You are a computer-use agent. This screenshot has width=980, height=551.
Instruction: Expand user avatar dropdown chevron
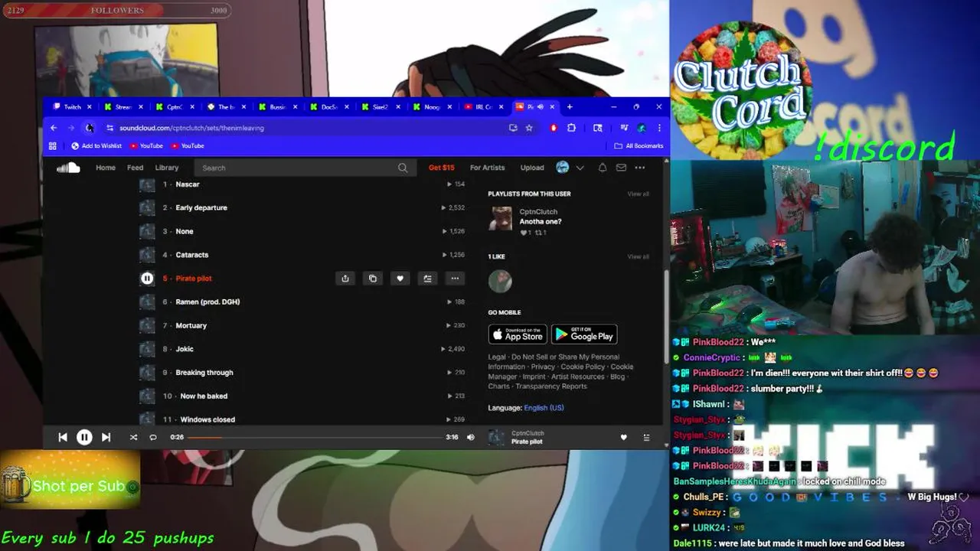[580, 168]
